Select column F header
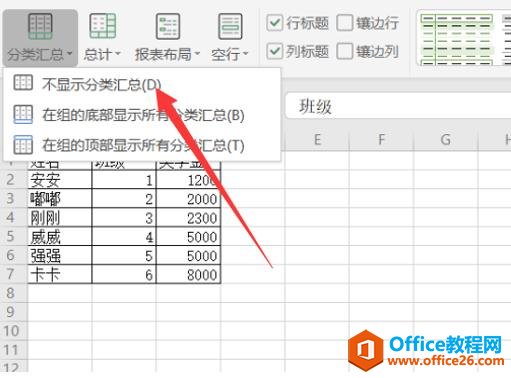Viewport: 511px width, 378px height. tap(381, 139)
